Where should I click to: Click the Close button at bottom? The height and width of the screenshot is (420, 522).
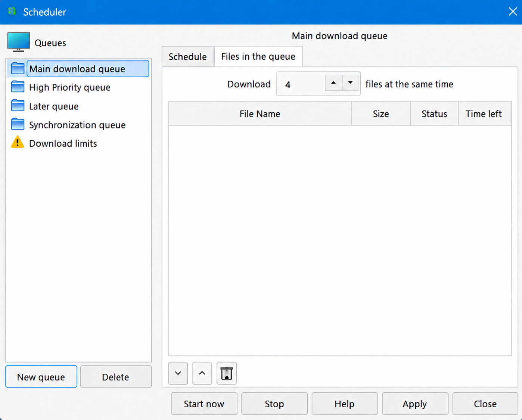pos(485,404)
